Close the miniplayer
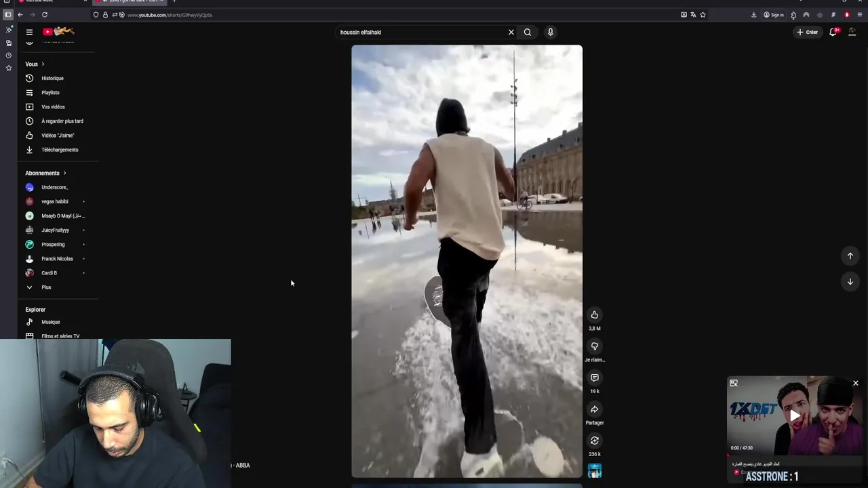868x488 pixels. click(856, 383)
